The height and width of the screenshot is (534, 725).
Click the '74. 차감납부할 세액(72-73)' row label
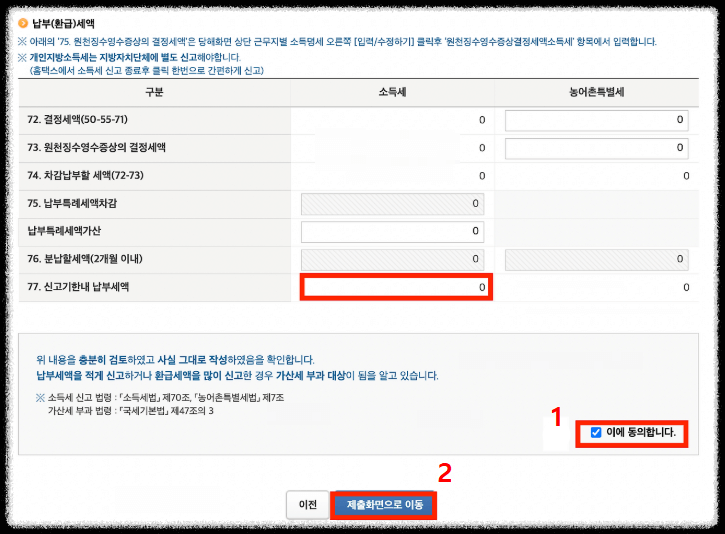[85, 175]
